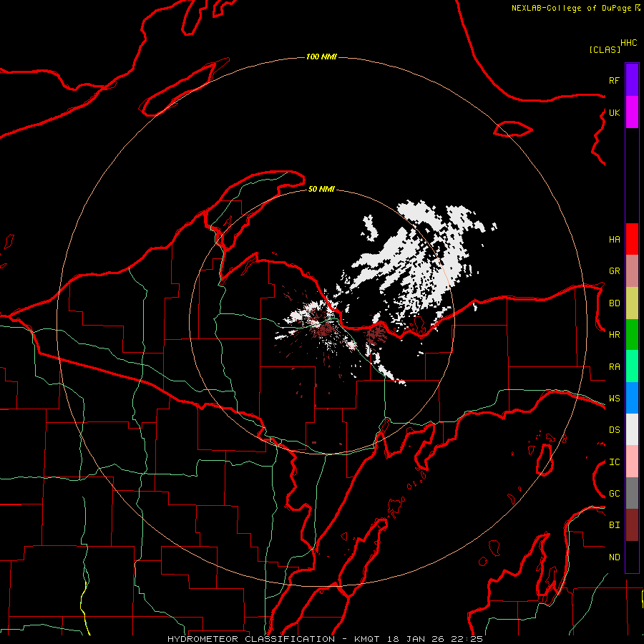Click the [CLAS] legend unit label
The image size is (644, 644).
pyautogui.click(x=605, y=49)
